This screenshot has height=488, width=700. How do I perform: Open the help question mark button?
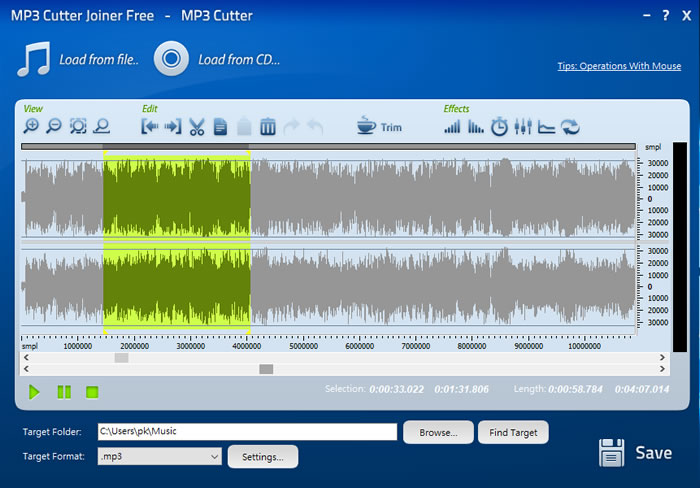pyautogui.click(x=666, y=16)
